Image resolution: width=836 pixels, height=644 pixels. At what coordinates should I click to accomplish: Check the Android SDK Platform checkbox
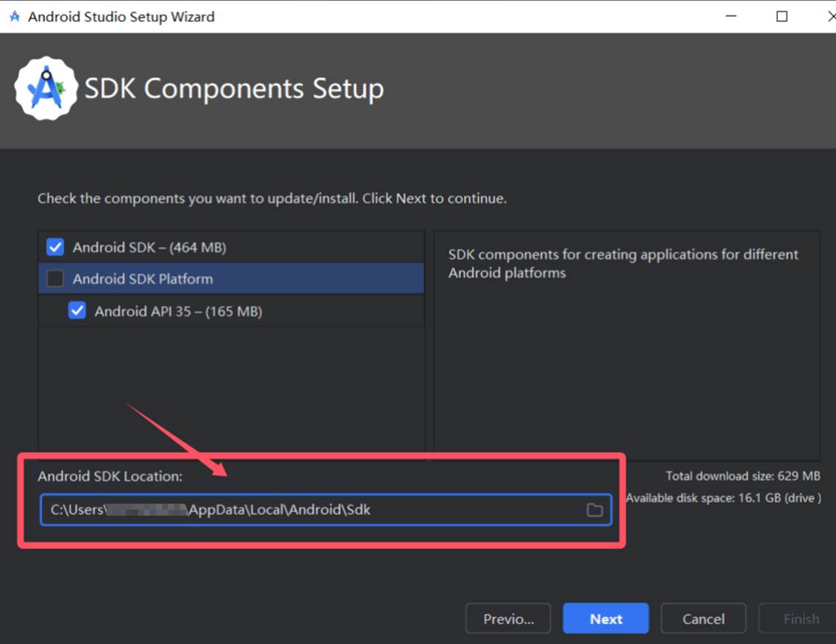click(x=55, y=279)
